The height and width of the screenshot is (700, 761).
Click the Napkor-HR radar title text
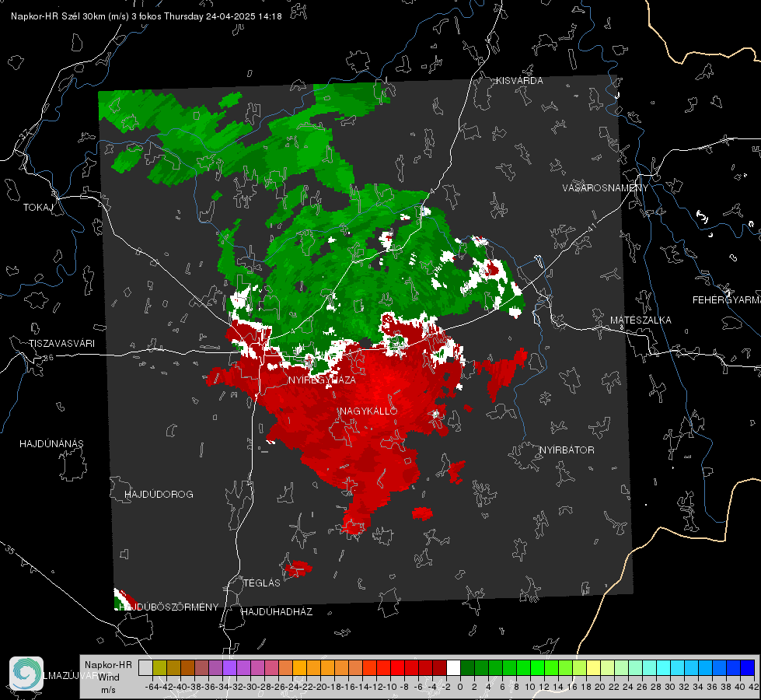pos(146,16)
